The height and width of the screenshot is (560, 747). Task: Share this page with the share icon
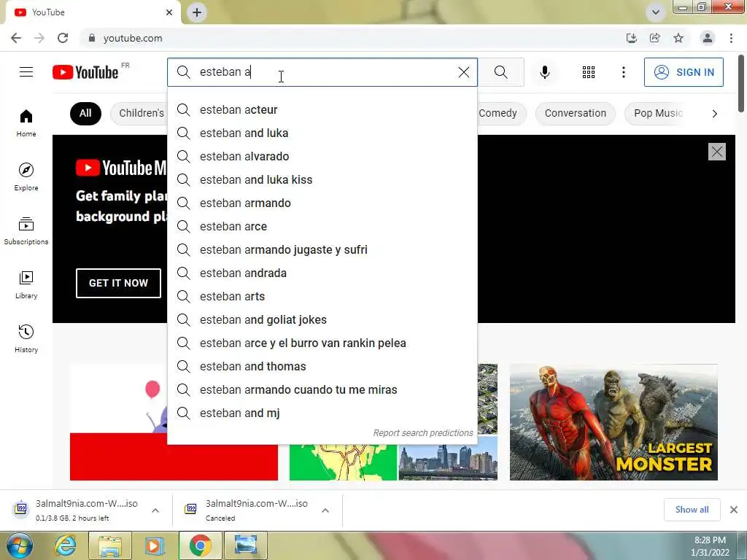coord(654,38)
